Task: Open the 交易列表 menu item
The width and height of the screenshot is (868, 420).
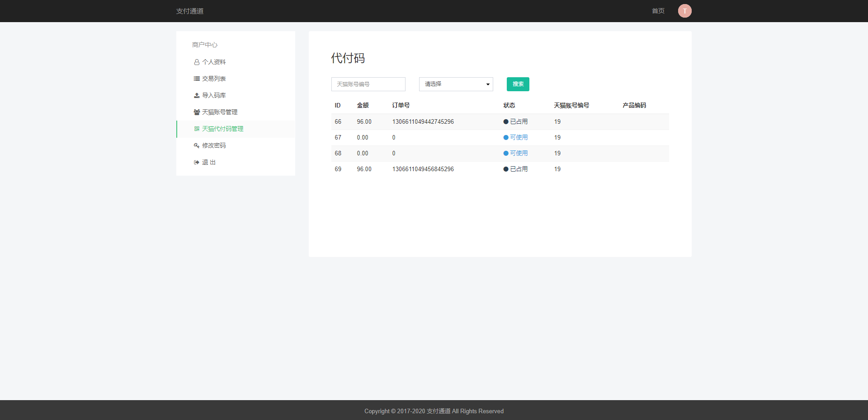Action: coord(236,79)
